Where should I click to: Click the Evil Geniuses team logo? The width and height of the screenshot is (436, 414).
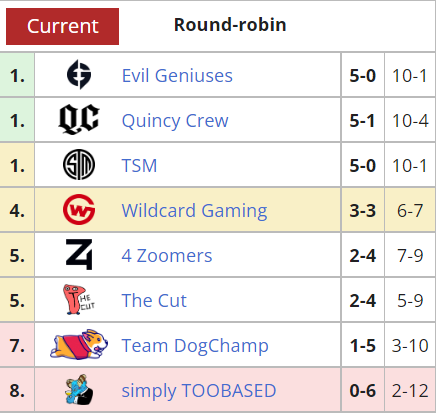79,75
